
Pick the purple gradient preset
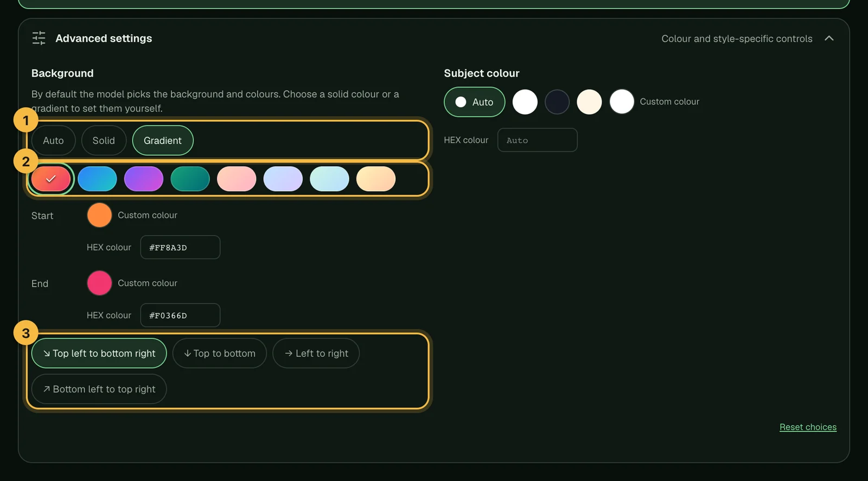coord(144,179)
